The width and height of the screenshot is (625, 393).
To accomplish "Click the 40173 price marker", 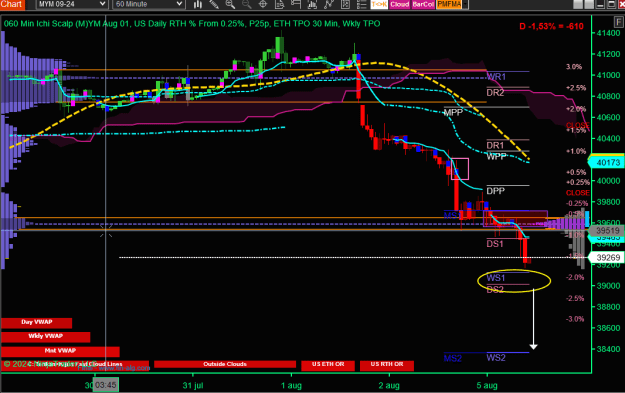I will point(606,163).
